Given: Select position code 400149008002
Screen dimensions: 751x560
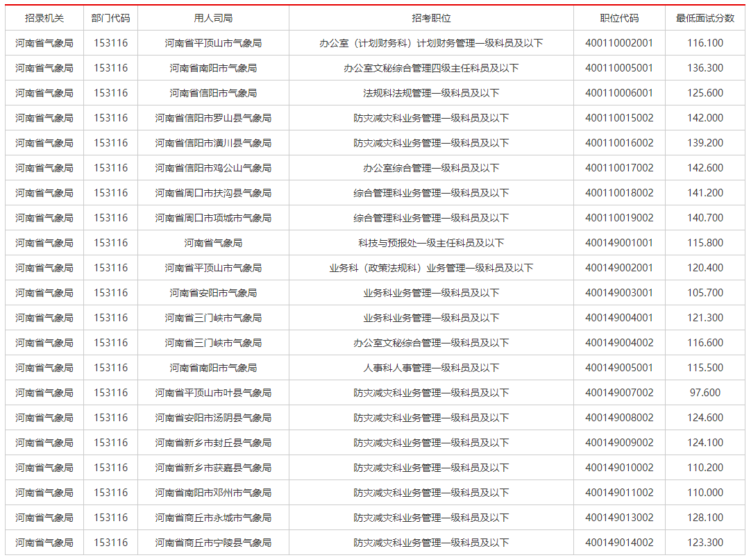Looking at the screenshot, I should point(619,418).
